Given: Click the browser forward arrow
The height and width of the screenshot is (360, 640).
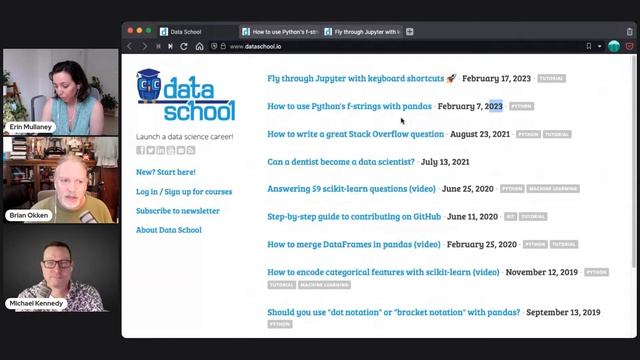Looking at the screenshot, I should point(144,47).
